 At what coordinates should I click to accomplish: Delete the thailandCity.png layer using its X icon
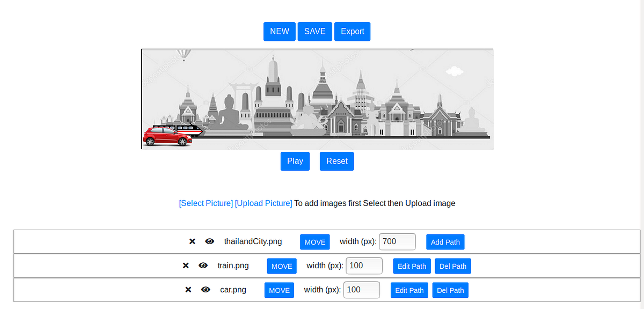[192, 241]
